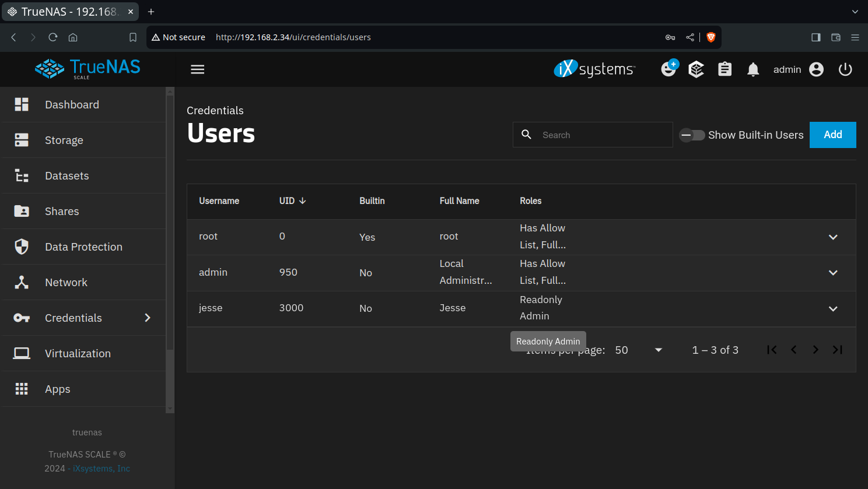Screen dimensions: 868x489
Task: Sort users by Username column
Action: [x=219, y=201]
